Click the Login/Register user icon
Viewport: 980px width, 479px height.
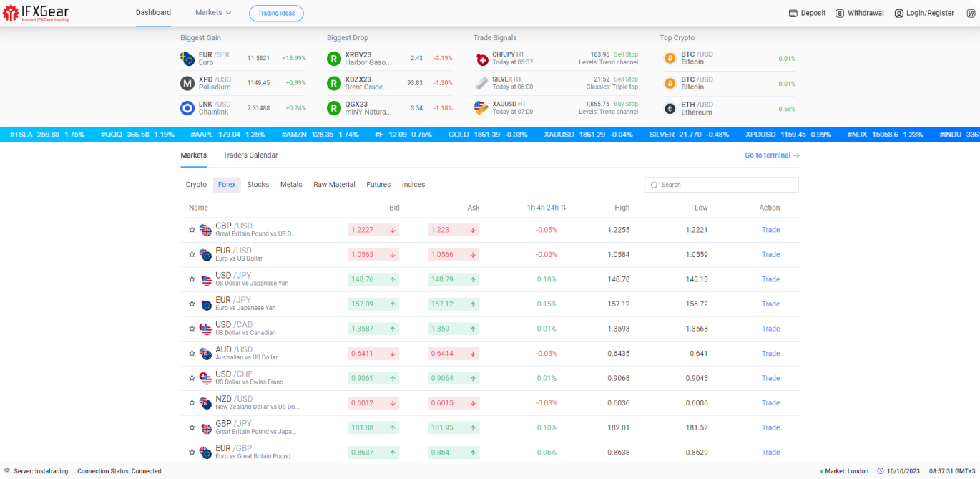coord(898,14)
